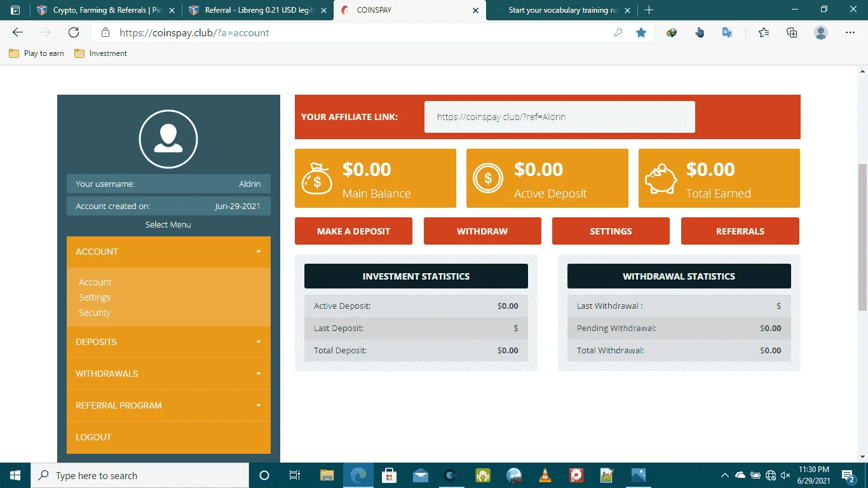View site information via the lock icon

[x=105, y=32]
